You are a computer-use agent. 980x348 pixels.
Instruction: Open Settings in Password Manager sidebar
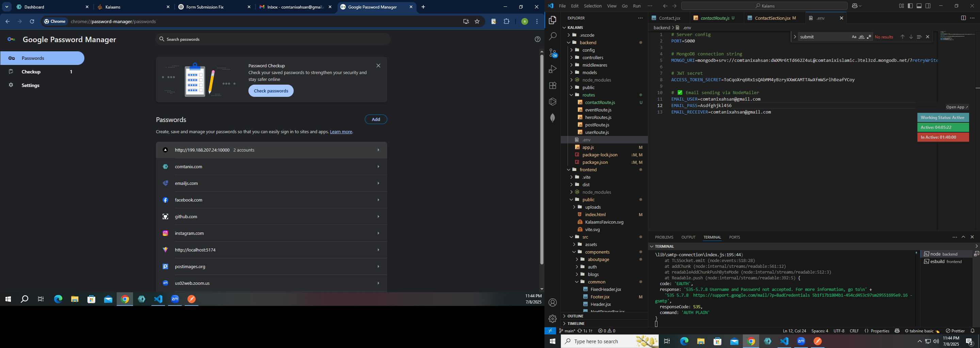pos(42,86)
